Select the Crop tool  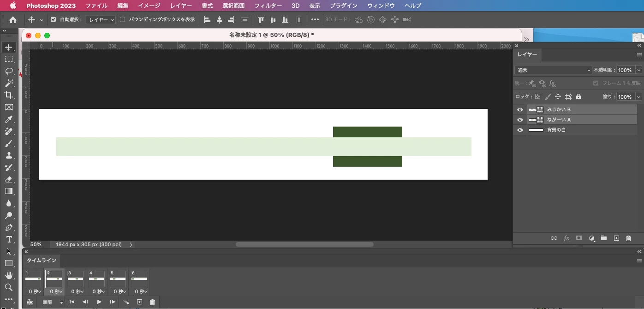[9, 95]
